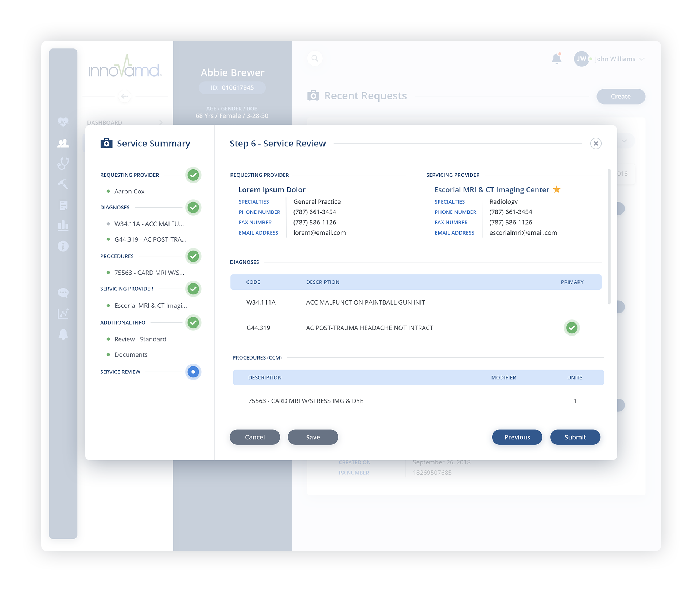Viewport: 700px width, 592px height.
Task: Click the PRIMARY column header
Action: tap(572, 282)
